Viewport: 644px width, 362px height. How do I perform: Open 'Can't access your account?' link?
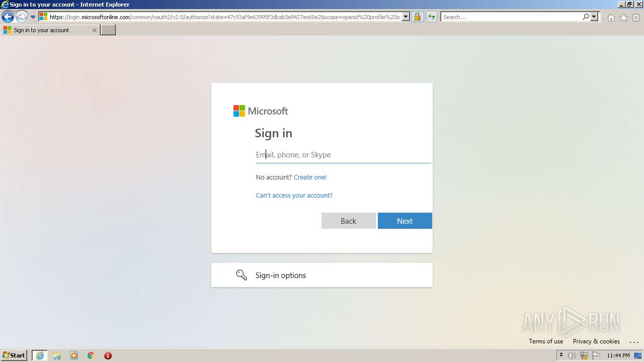[x=294, y=196]
